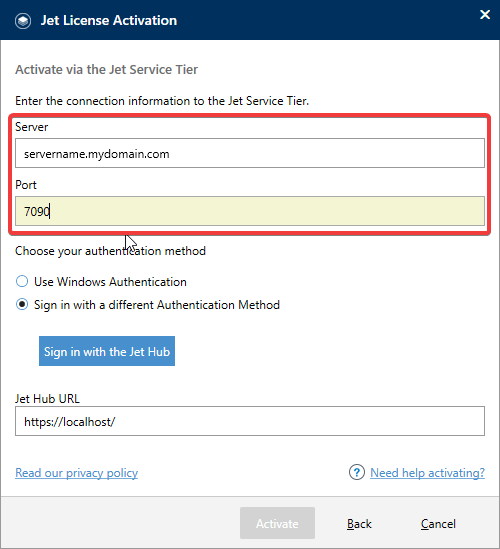
Task: Close the Jet License Activation dialog
Action: pyautogui.click(x=485, y=14)
